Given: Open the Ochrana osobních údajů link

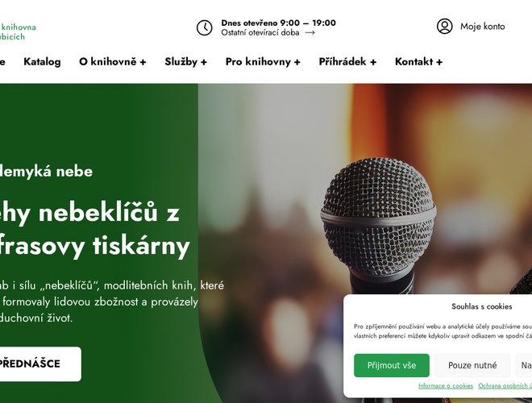Looking at the screenshot, I should pos(505,386).
